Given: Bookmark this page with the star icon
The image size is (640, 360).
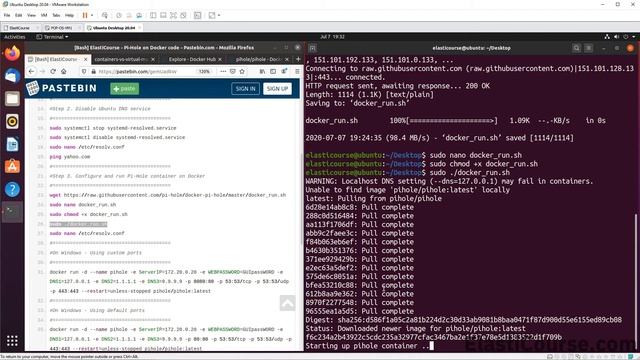Looking at the screenshot, I should pyautogui.click(x=242, y=71).
